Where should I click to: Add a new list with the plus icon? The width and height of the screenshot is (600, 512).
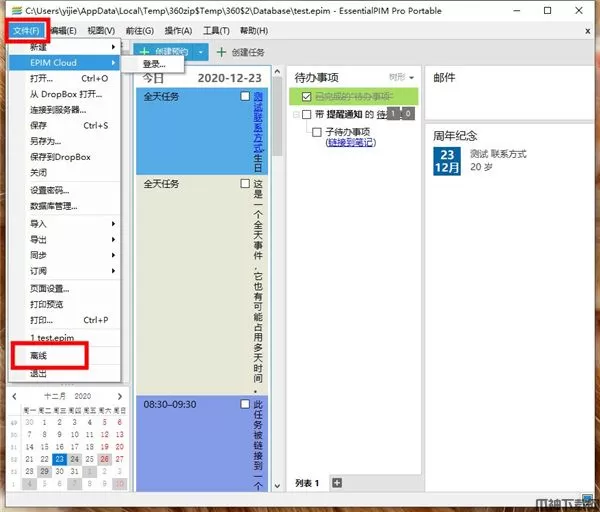[337, 483]
